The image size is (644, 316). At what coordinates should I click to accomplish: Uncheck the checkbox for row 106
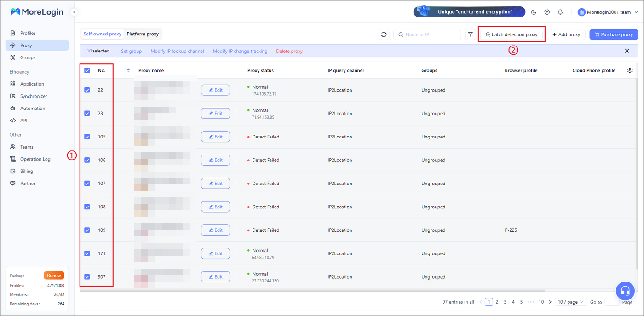click(87, 160)
